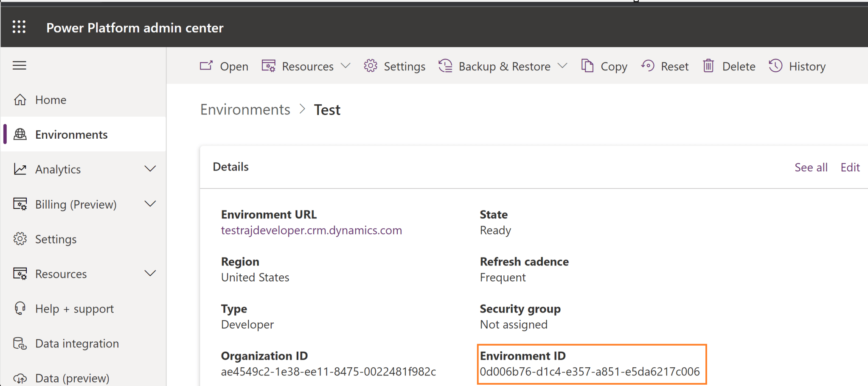Open the app launcher waffle icon
This screenshot has width=868, height=386.
(x=19, y=27)
